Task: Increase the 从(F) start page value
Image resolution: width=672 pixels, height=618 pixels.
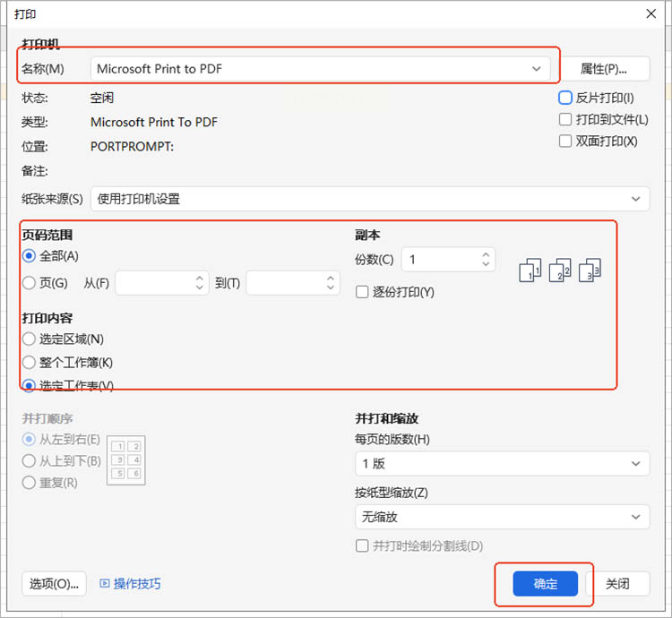Action: click(199, 279)
